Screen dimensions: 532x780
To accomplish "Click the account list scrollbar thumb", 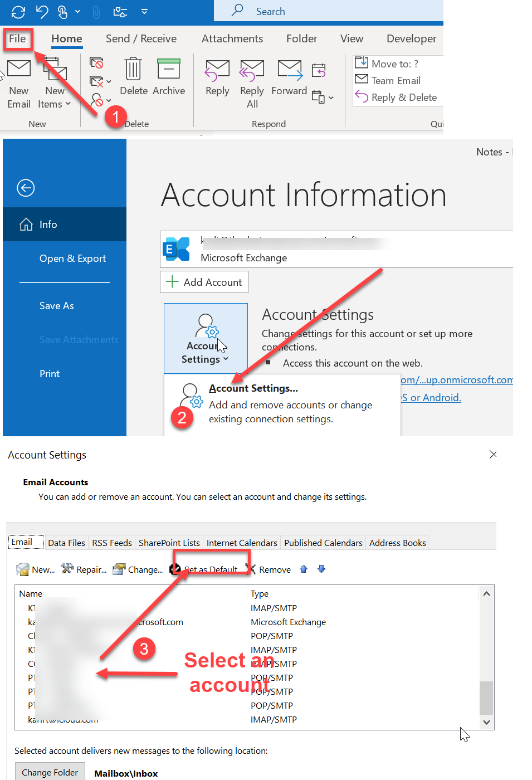I will click(486, 698).
